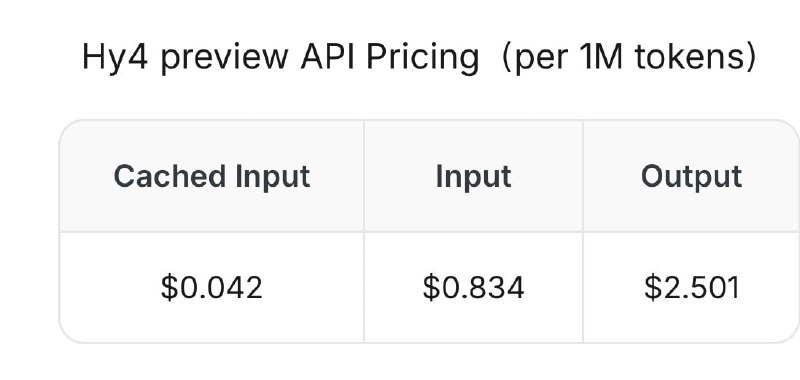Viewport: 800px width, 380px height.
Task: Click the $0.834 input price cell
Action: coord(473,287)
